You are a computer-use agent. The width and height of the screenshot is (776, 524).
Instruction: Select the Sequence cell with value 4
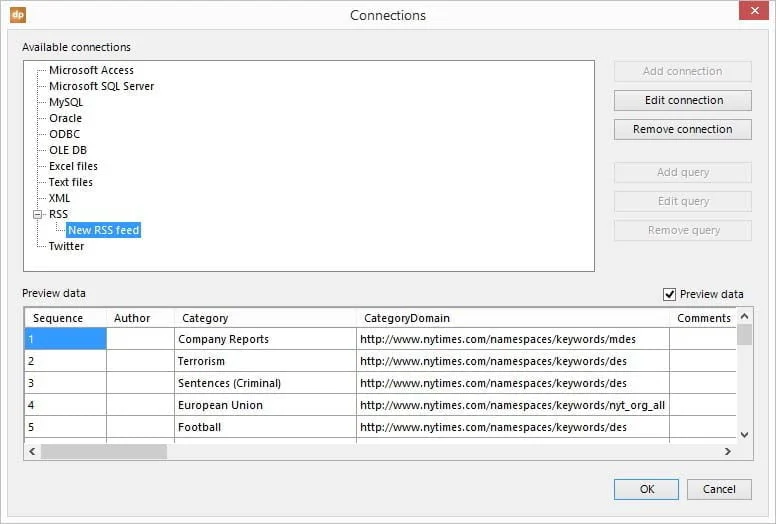click(65, 405)
